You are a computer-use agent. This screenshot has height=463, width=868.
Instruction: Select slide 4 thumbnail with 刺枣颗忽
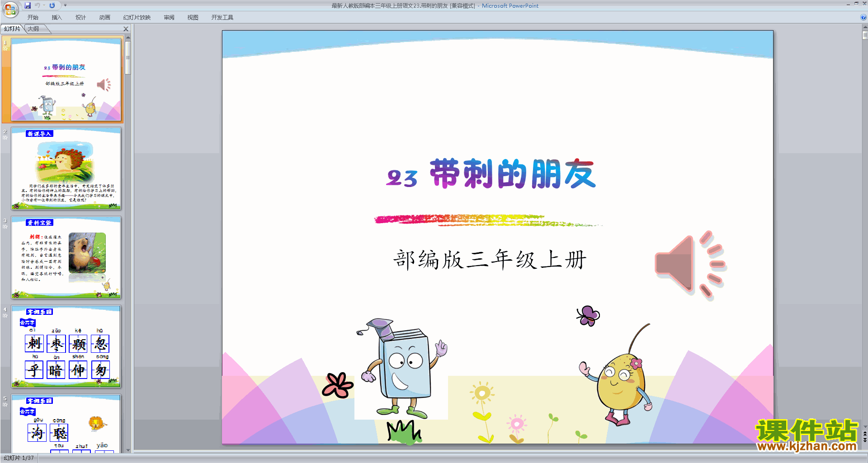(x=66, y=346)
